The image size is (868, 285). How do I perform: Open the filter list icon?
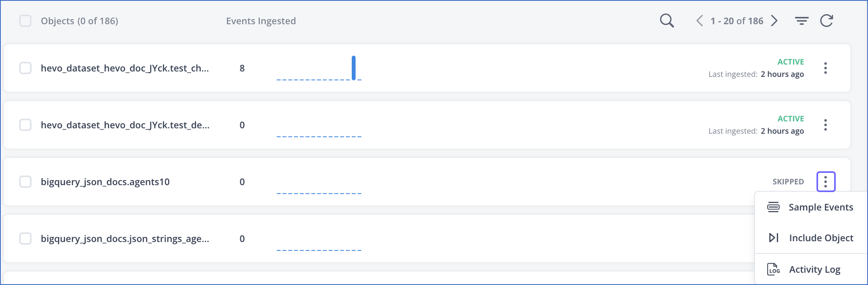click(802, 21)
